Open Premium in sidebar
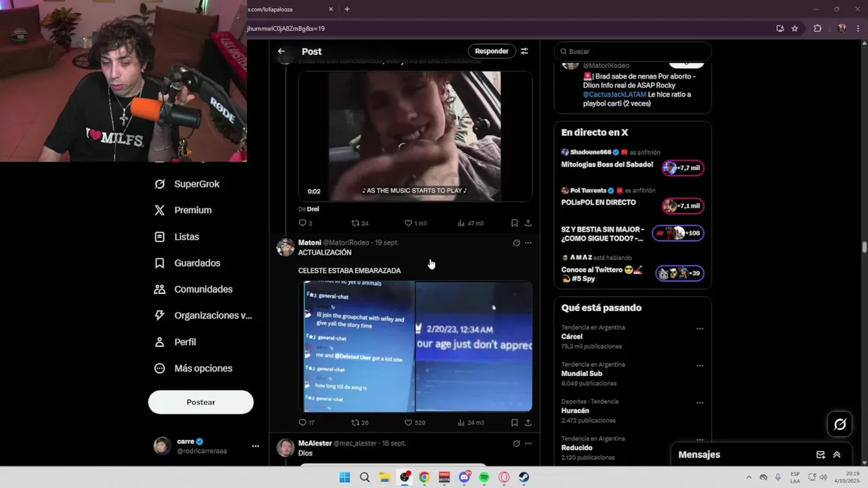Image resolution: width=868 pixels, height=488 pixels. (183, 210)
